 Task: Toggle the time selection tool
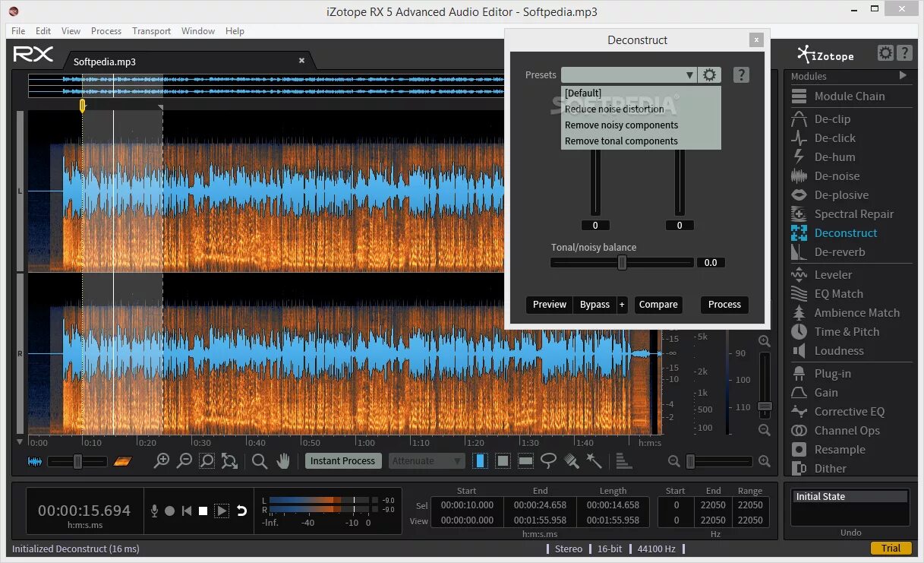tap(480, 460)
